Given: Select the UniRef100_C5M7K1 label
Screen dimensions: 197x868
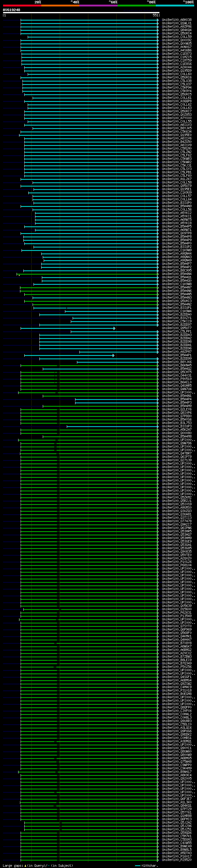Looking at the screenshot, I should tap(177, 836).
